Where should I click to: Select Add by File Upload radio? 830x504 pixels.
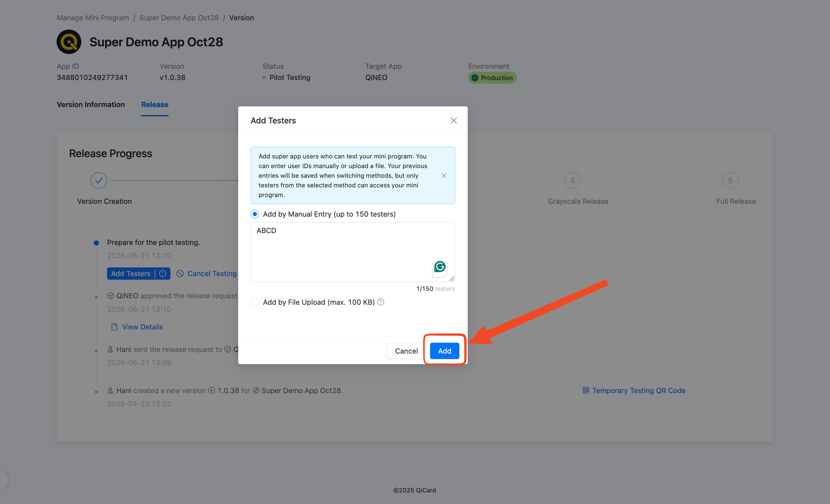click(255, 302)
